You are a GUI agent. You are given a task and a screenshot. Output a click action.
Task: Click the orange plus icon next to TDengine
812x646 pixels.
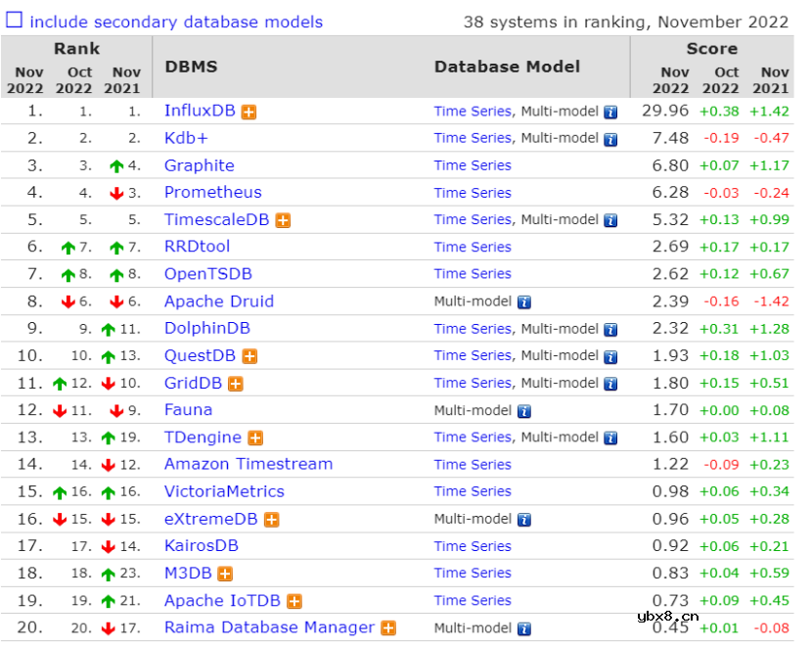[255, 438]
